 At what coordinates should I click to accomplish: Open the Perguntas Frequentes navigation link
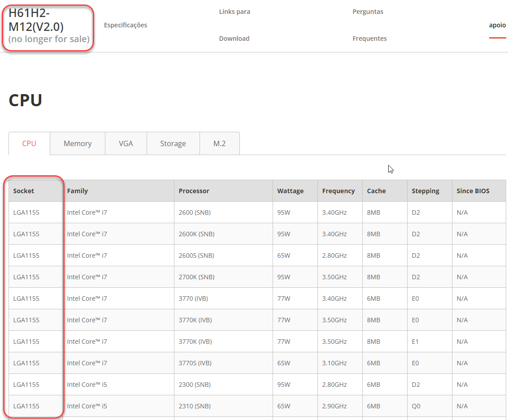click(x=369, y=25)
